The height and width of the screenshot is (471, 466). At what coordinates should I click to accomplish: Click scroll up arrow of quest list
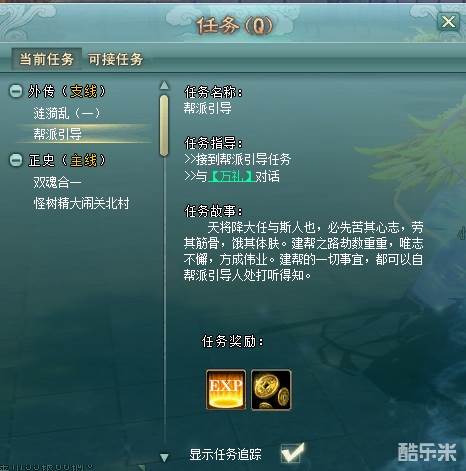(164, 86)
